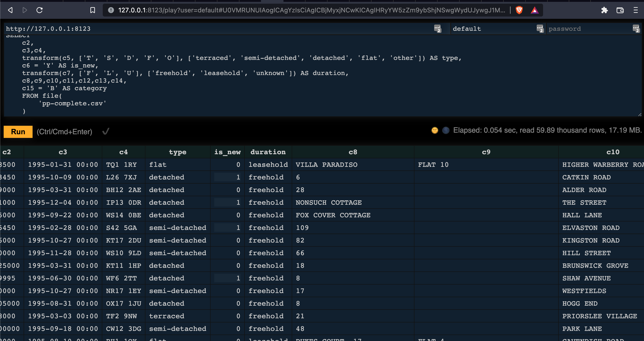The width and height of the screenshot is (644, 341).
Task: Switch to light theme sun icon
Action: 435,130
